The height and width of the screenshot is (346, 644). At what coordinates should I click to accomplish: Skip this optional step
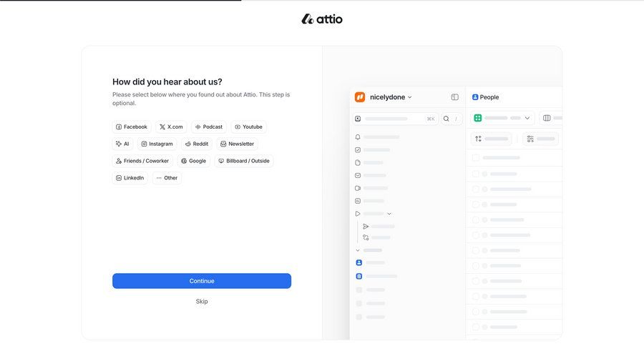click(202, 302)
